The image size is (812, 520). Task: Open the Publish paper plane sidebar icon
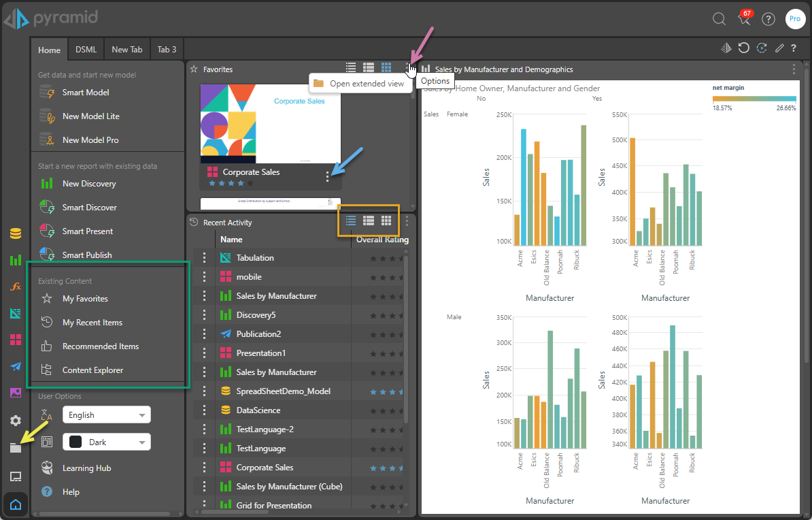16,366
